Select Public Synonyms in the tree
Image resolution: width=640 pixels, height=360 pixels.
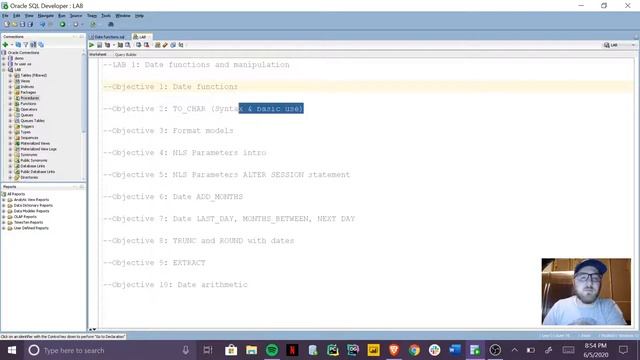[x=34, y=160]
